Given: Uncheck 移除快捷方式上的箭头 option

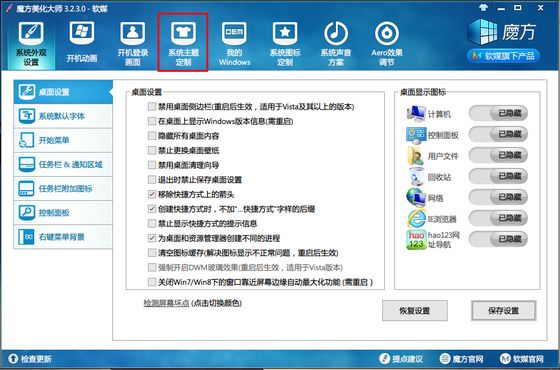Looking at the screenshot, I should (152, 194).
